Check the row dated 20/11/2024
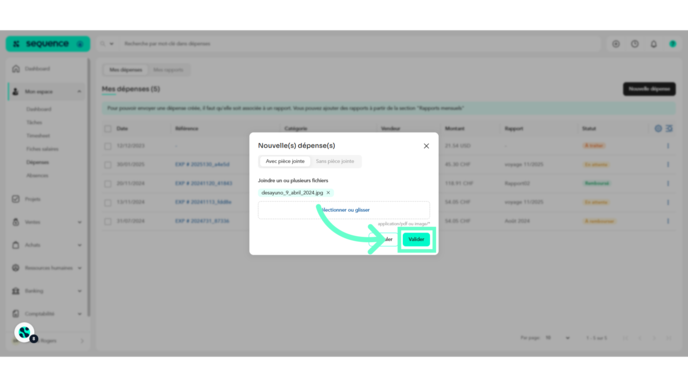Screen dimensions: 688x387 point(108,183)
